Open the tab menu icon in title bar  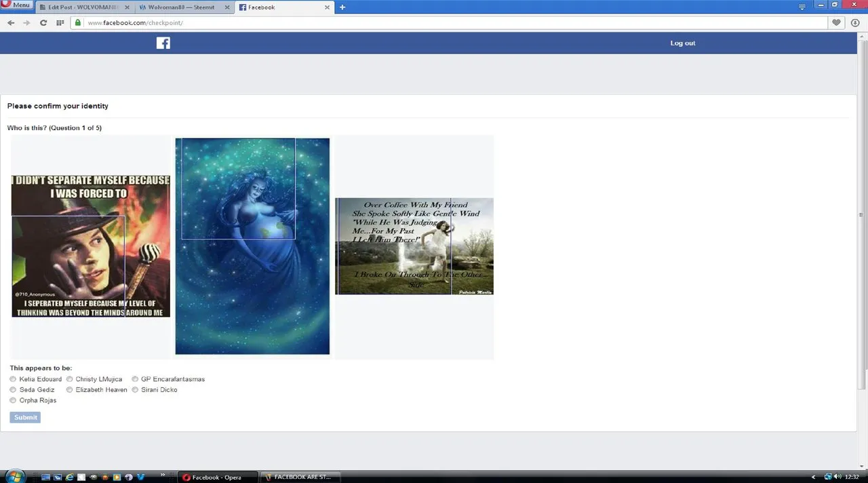coord(802,7)
